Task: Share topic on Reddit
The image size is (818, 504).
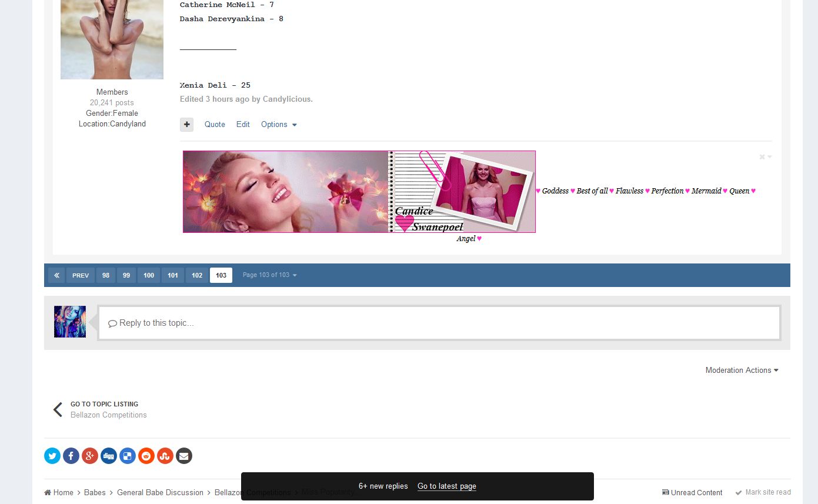Action: coord(146,456)
